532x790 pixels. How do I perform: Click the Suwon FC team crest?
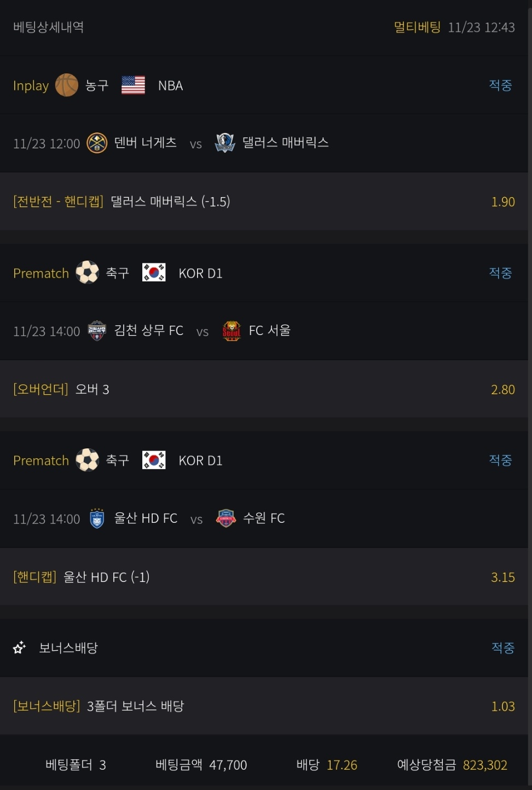(x=225, y=518)
